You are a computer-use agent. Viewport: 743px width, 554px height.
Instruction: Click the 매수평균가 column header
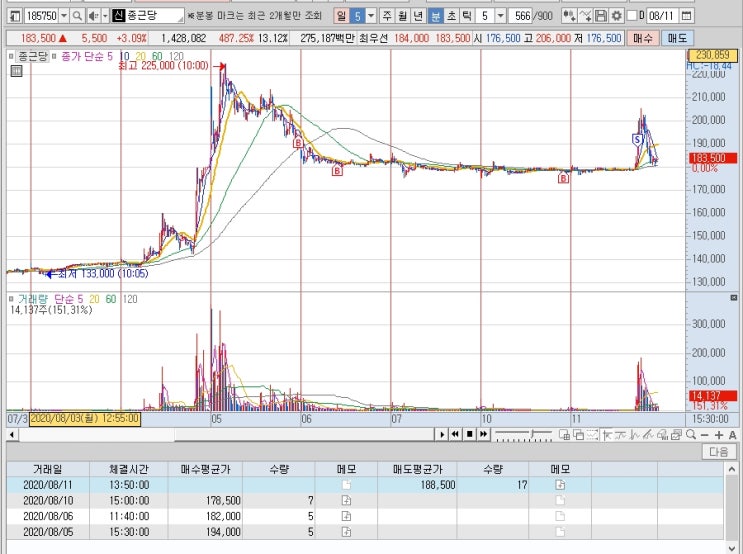[205, 469]
